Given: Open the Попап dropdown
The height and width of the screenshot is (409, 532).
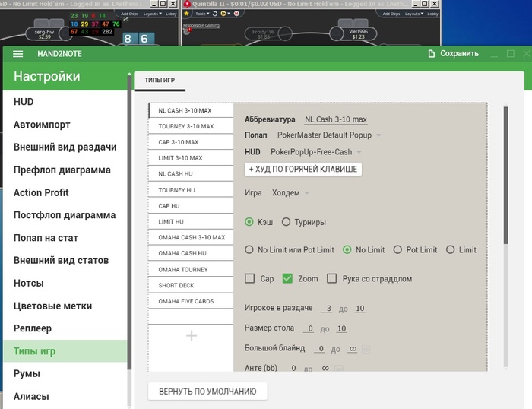Looking at the screenshot, I should (x=328, y=135).
